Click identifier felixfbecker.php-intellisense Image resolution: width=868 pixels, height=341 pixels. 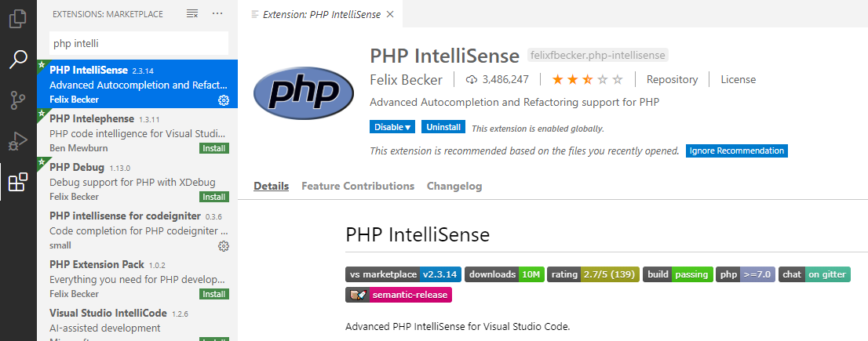[x=598, y=56]
